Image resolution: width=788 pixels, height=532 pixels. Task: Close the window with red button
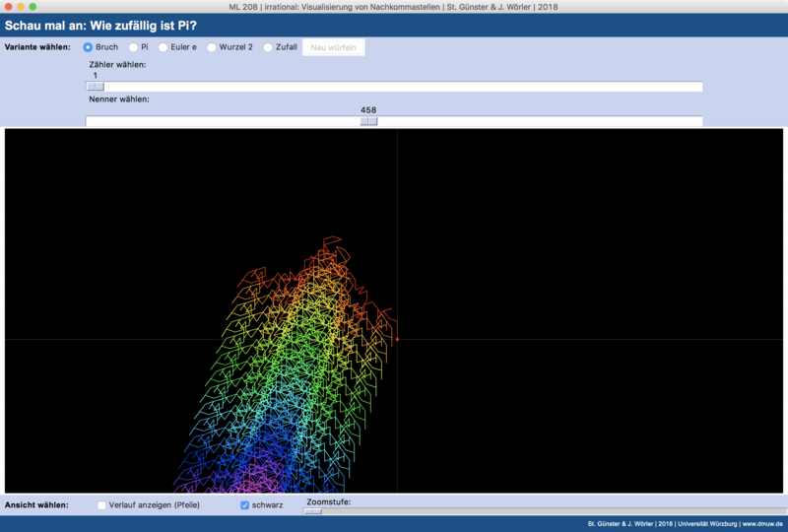pyautogui.click(x=8, y=7)
